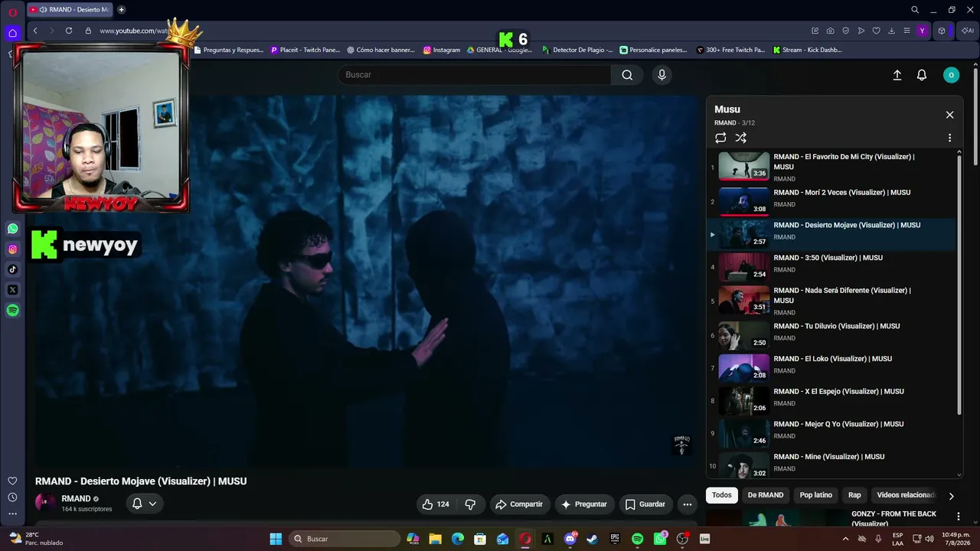Search YouTube with the magnifier button

627,75
